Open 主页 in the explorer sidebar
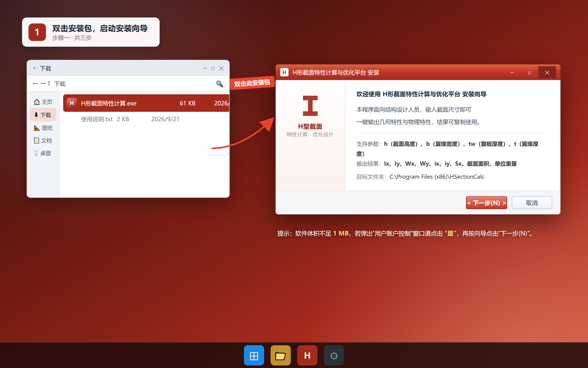588x368 pixels. point(43,102)
